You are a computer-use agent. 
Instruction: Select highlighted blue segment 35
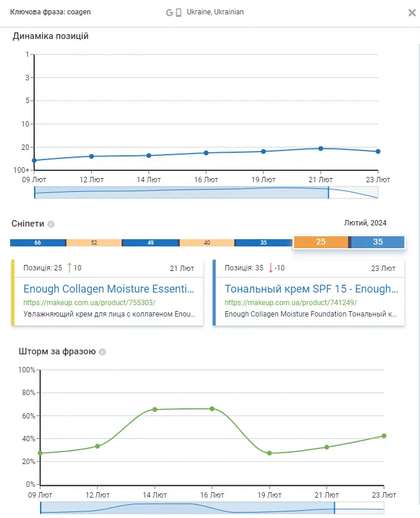[377, 242]
